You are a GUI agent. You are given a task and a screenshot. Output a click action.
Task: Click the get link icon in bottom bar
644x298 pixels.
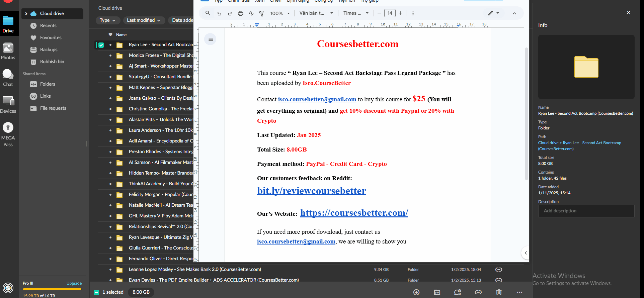point(478,292)
